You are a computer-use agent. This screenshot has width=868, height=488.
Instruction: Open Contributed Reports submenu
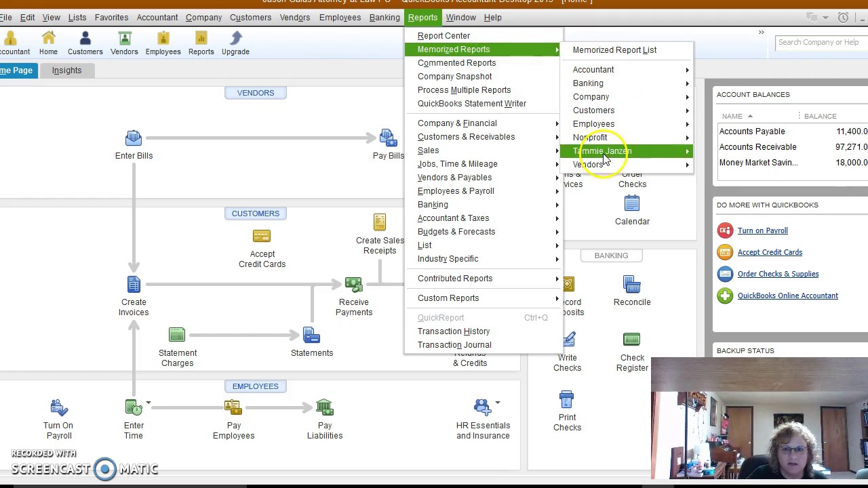(484, 279)
